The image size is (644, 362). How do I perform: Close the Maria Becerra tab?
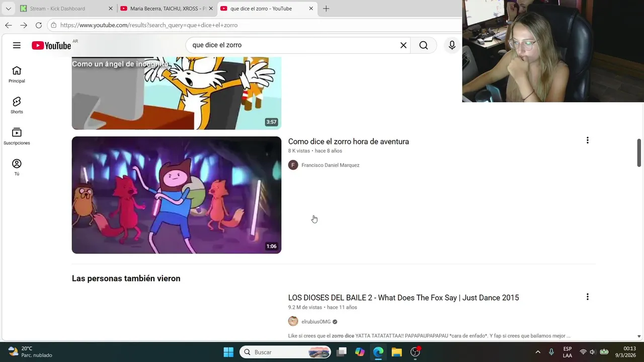[211, 9]
